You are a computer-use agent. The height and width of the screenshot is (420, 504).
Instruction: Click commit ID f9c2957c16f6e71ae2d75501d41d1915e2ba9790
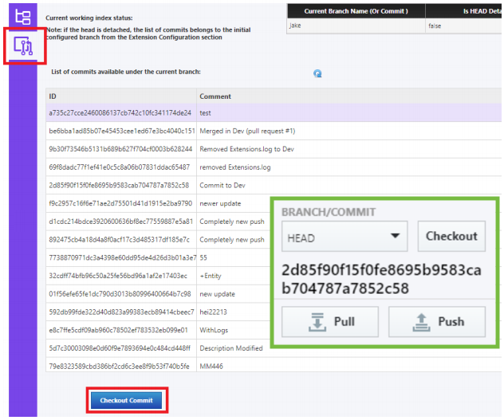[x=120, y=203]
